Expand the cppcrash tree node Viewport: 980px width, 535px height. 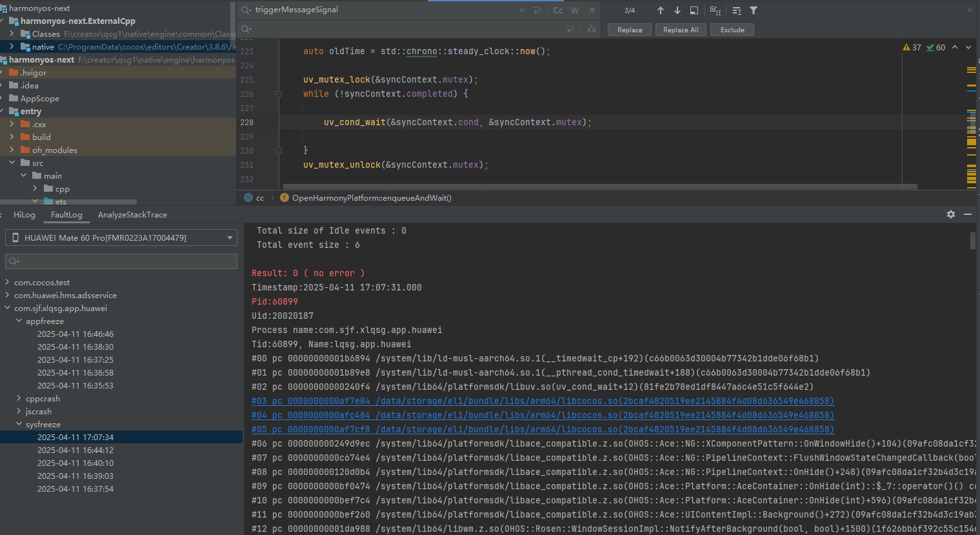(19, 399)
